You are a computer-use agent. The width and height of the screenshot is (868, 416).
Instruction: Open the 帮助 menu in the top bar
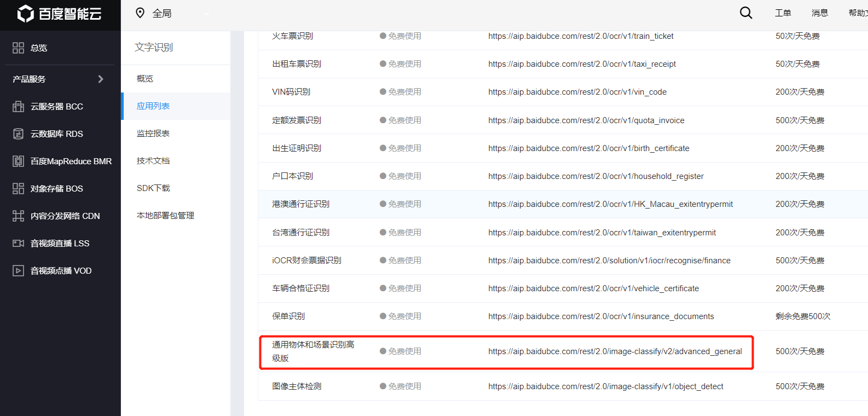coord(858,13)
